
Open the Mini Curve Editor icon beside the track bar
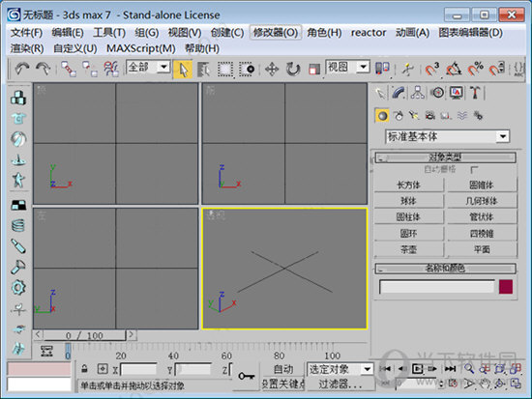point(46,352)
